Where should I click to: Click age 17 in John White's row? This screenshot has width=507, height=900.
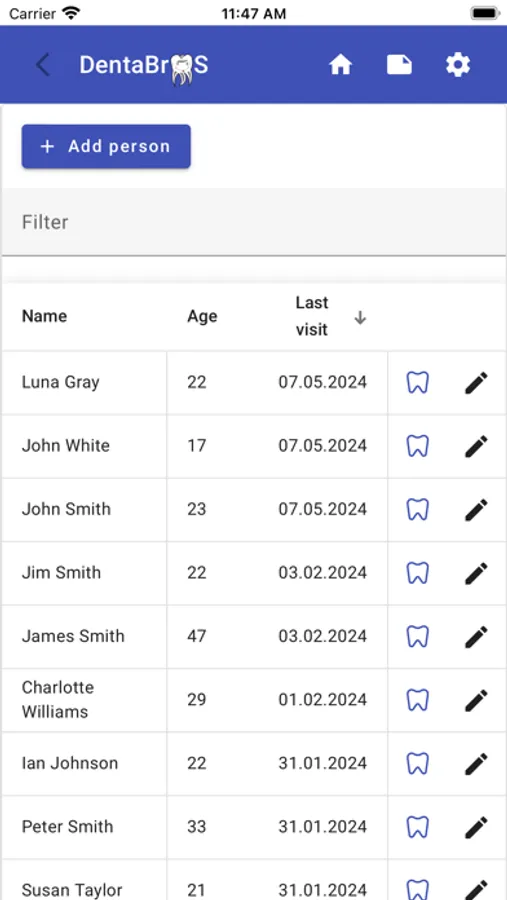pyautogui.click(x=196, y=446)
